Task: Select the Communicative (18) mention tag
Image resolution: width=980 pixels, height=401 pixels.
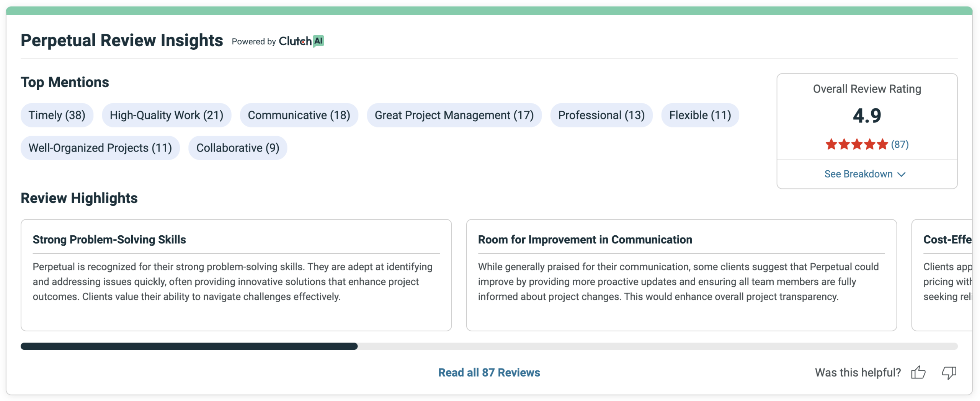Action: 299,115
